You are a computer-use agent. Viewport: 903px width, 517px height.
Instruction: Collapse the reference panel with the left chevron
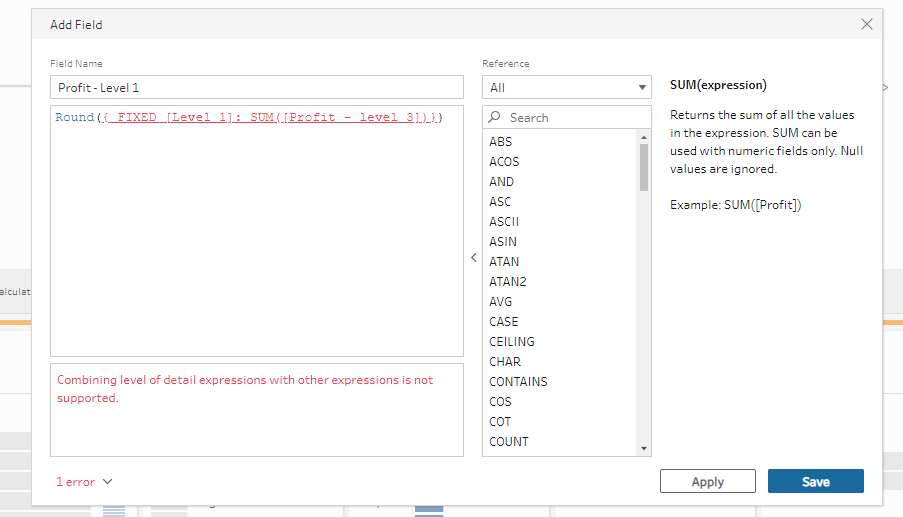473,257
